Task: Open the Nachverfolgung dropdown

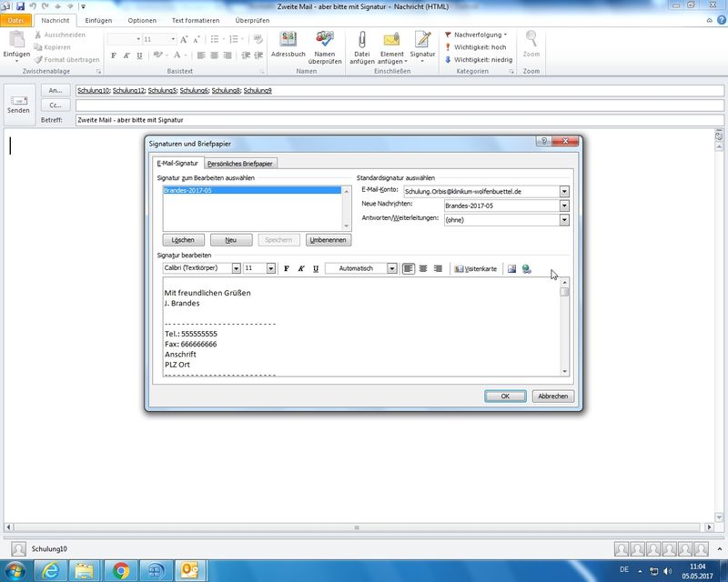Action: click(x=476, y=35)
